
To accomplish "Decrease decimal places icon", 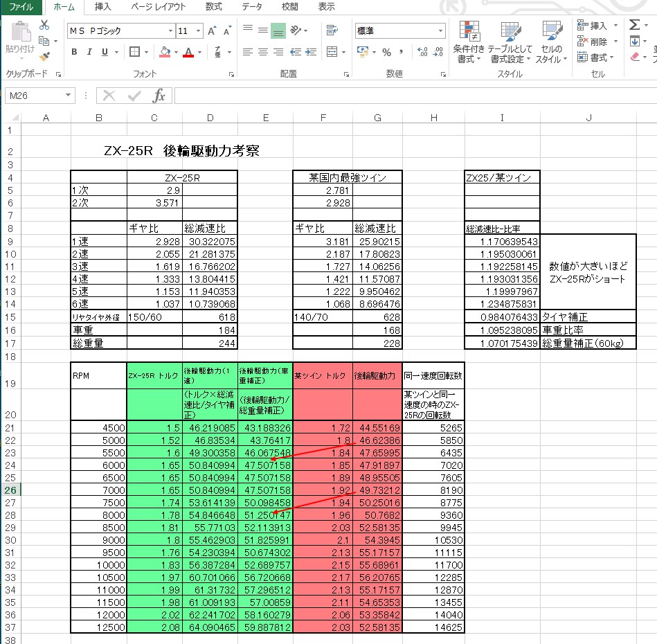I will 438,52.
